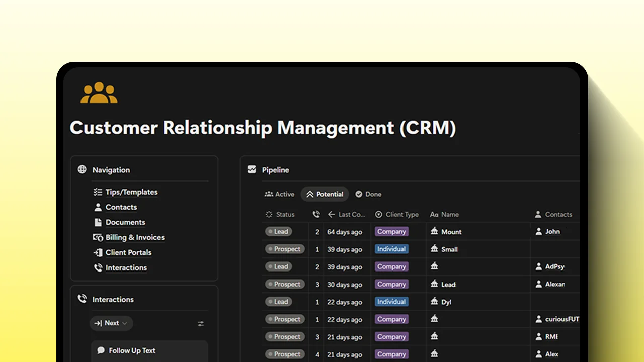Click the chat bubble icon on Follow Up Text

[x=101, y=350]
